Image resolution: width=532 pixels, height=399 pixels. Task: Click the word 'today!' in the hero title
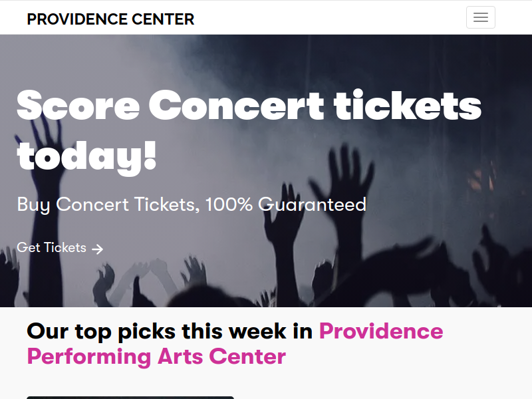point(87,157)
